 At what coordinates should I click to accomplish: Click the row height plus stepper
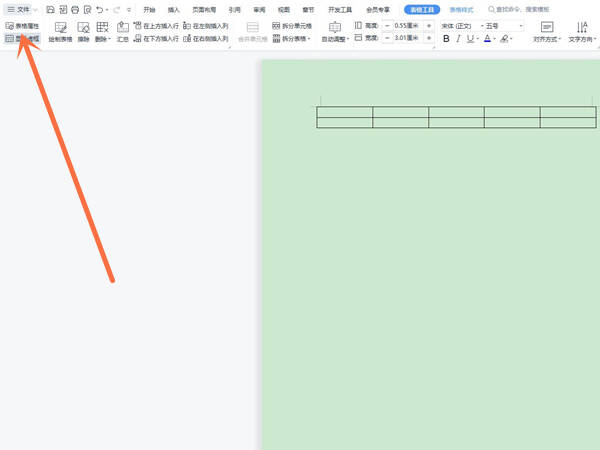(x=429, y=26)
